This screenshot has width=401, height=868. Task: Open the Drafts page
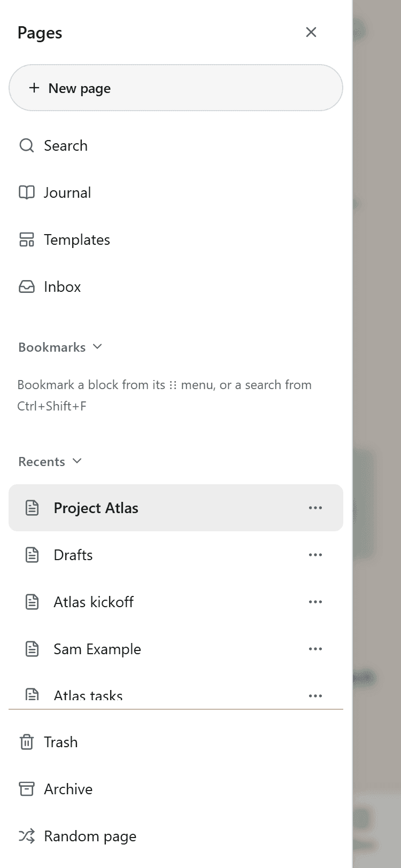point(176,555)
